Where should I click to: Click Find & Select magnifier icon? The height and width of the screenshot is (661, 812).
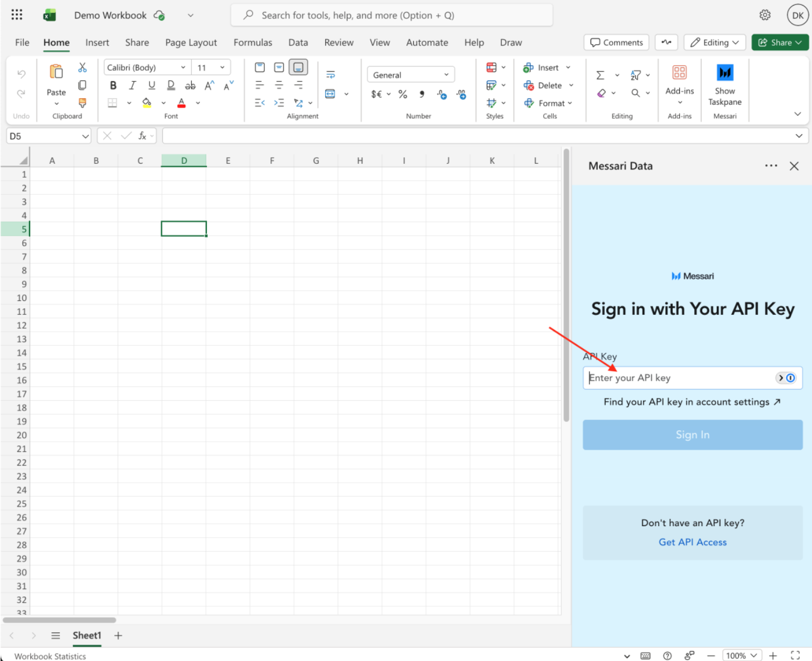coord(636,93)
